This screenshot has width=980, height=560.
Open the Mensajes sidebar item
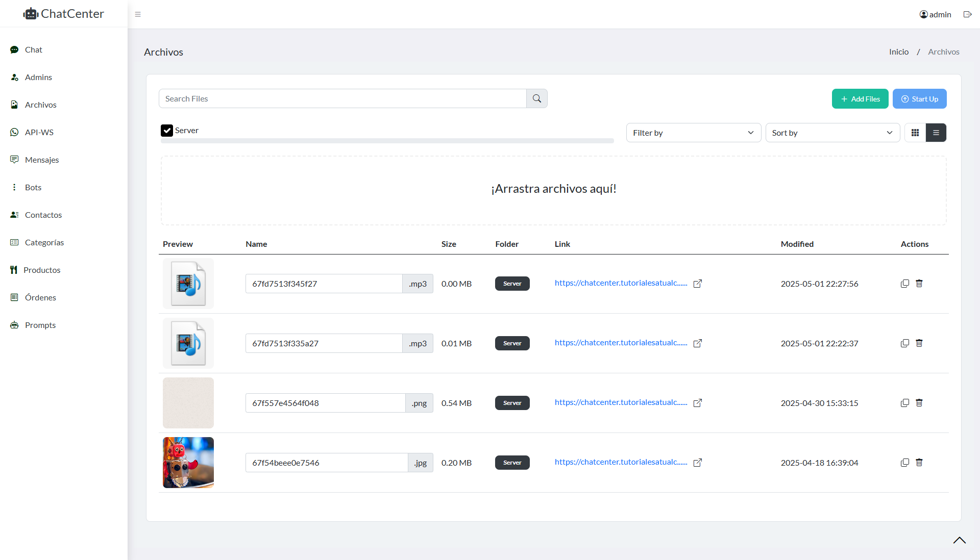(x=42, y=160)
